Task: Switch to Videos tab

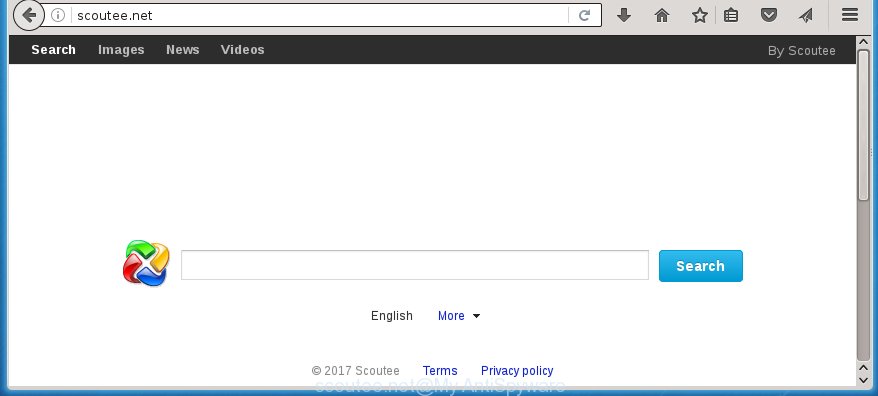Action: coord(242,50)
